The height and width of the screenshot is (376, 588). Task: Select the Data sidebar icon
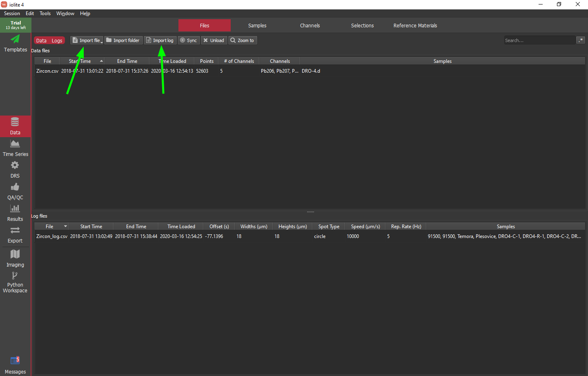point(15,126)
